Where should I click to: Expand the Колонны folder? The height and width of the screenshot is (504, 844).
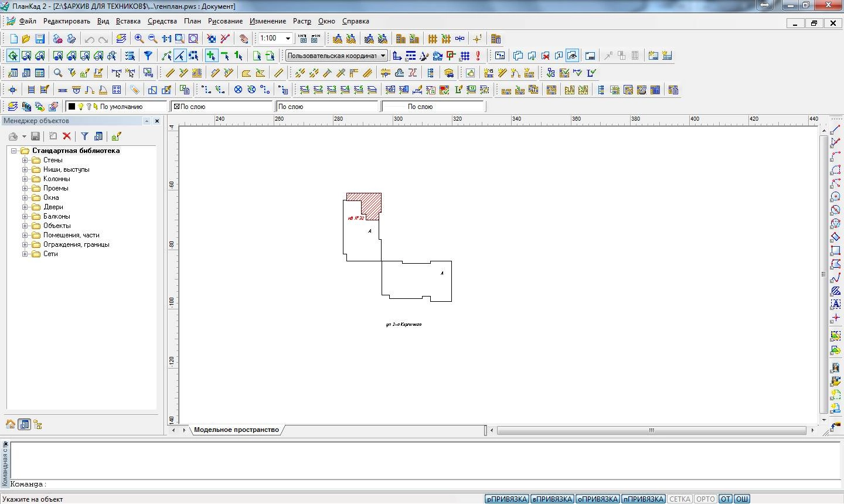point(25,179)
